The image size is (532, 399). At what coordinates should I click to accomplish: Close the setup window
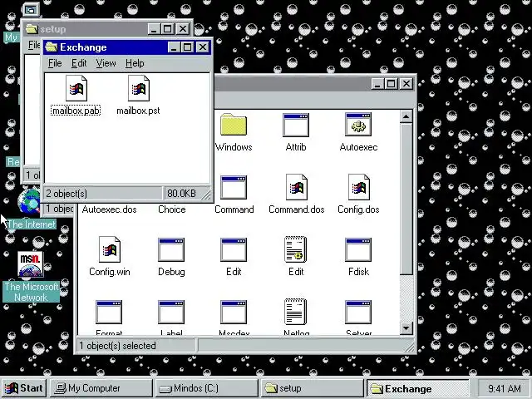coord(183,29)
